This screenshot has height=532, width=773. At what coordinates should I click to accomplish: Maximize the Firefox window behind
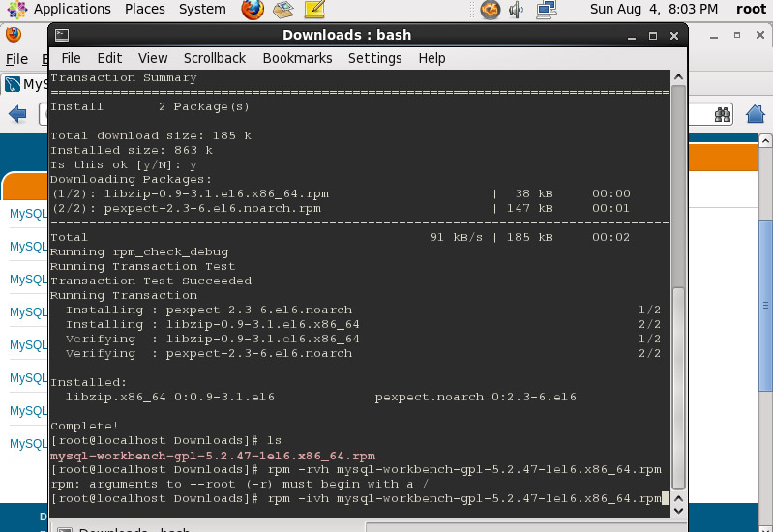pyautogui.click(x=737, y=35)
